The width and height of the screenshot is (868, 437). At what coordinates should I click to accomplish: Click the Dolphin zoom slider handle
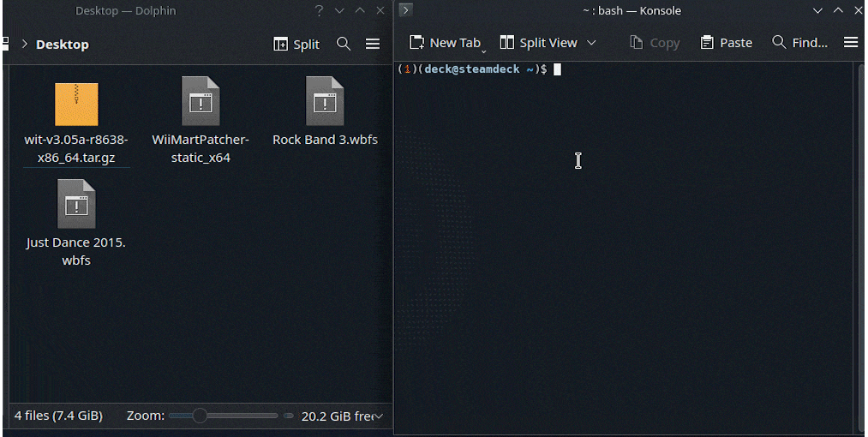[200, 416]
